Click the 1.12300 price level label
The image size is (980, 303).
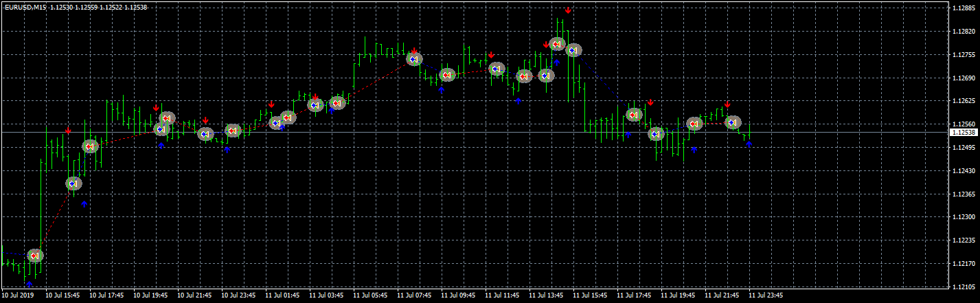(x=963, y=217)
